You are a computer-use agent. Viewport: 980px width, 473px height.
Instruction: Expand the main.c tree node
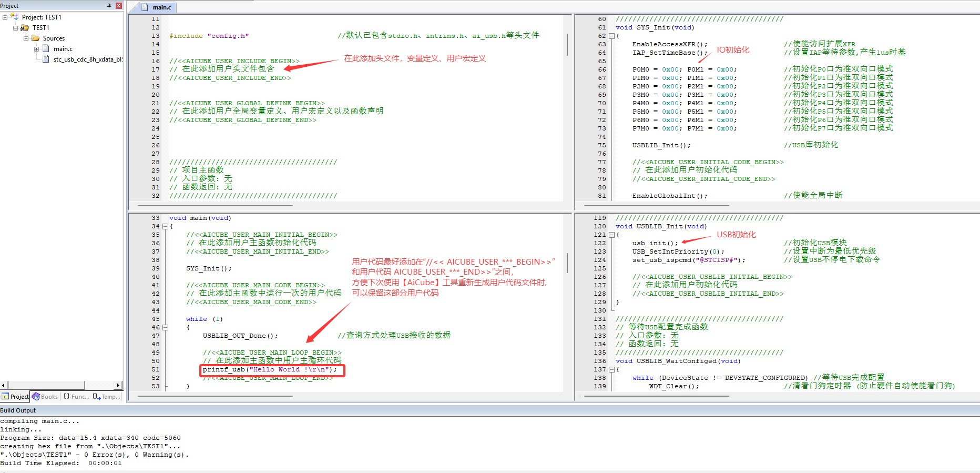[36, 49]
